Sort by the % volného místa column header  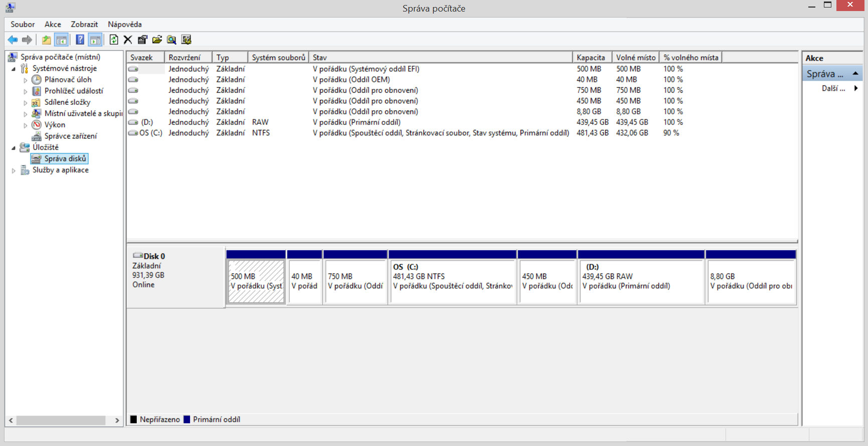click(x=691, y=57)
